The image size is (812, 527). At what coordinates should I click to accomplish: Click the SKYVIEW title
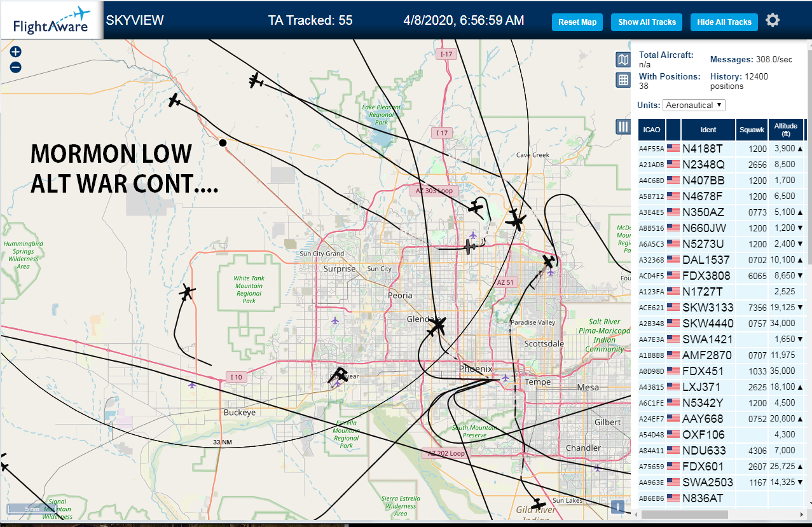[135, 20]
